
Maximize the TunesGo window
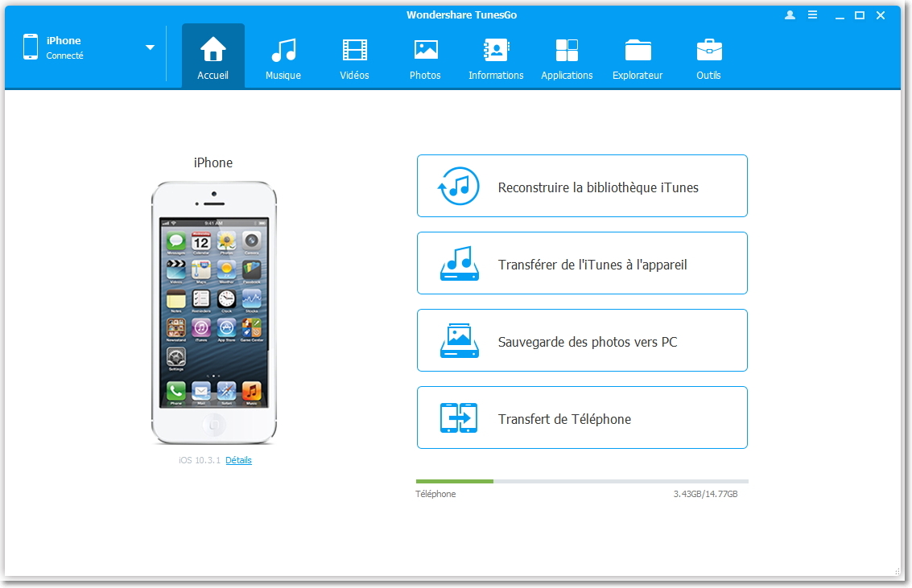coord(860,15)
